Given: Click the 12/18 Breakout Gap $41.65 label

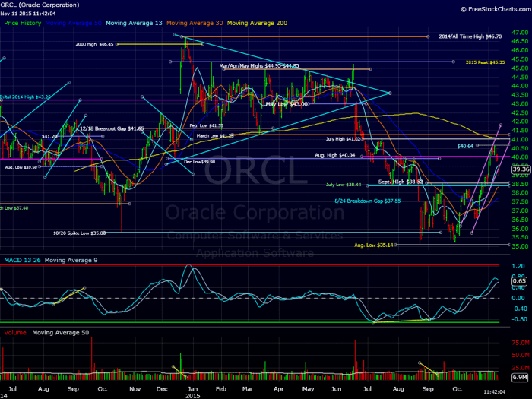Looking at the screenshot, I should 112,128.
